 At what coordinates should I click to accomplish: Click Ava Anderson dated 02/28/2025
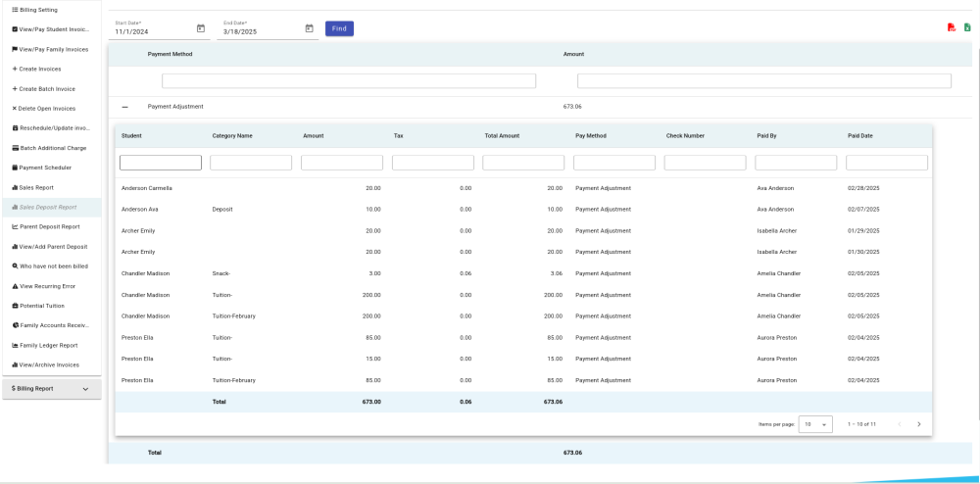pyautogui.click(x=775, y=188)
